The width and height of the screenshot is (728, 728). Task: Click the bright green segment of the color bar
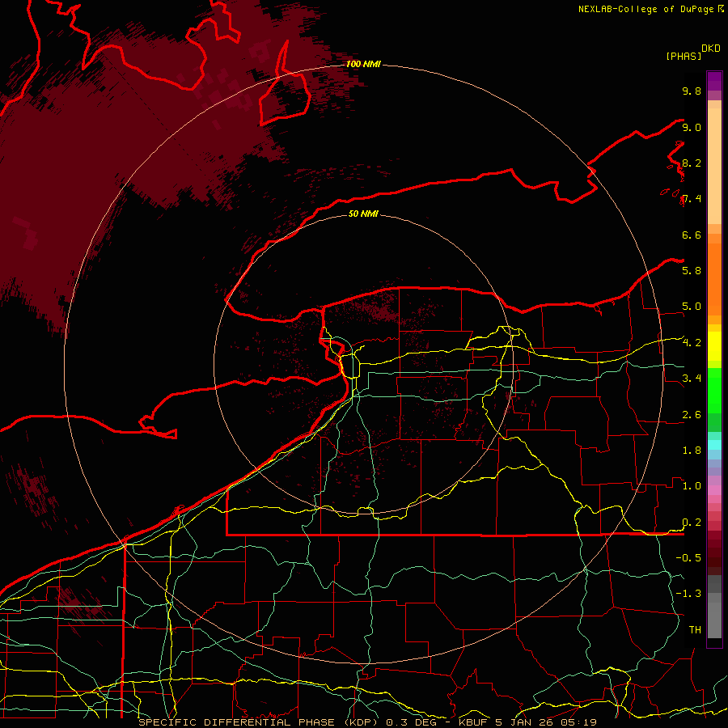click(714, 390)
